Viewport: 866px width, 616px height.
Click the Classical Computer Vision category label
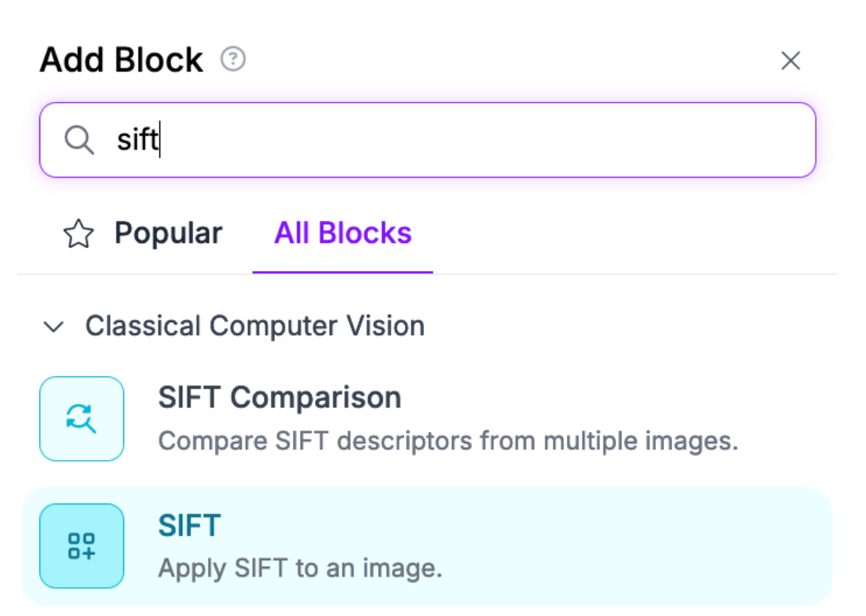(x=255, y=326)
